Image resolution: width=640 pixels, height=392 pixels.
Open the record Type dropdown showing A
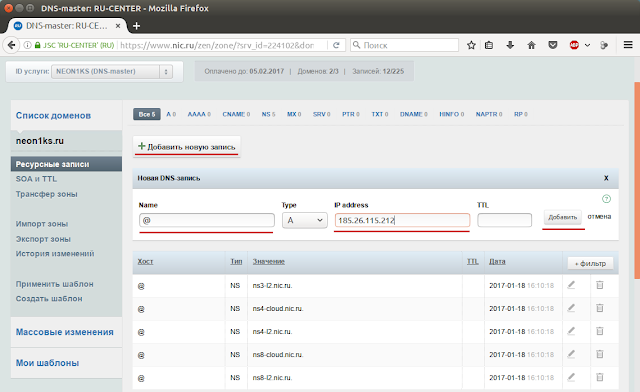pos(304,220)
